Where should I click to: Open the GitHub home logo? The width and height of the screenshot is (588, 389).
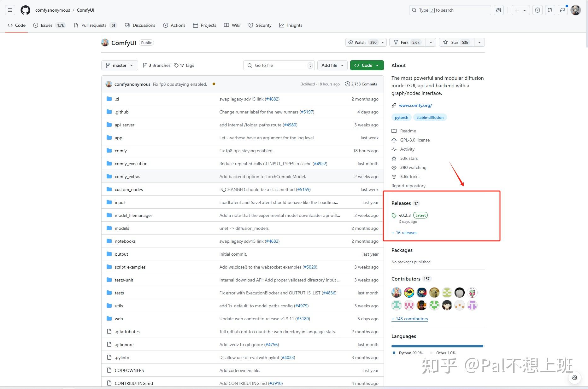pos(25,10)
